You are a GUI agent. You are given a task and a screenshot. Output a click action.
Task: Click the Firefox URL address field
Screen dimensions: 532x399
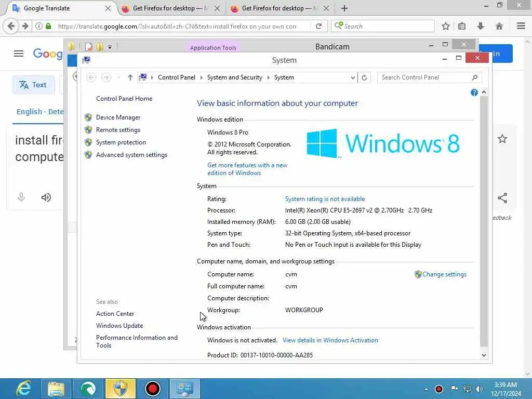pyautogui.click(x=177, y=26)
